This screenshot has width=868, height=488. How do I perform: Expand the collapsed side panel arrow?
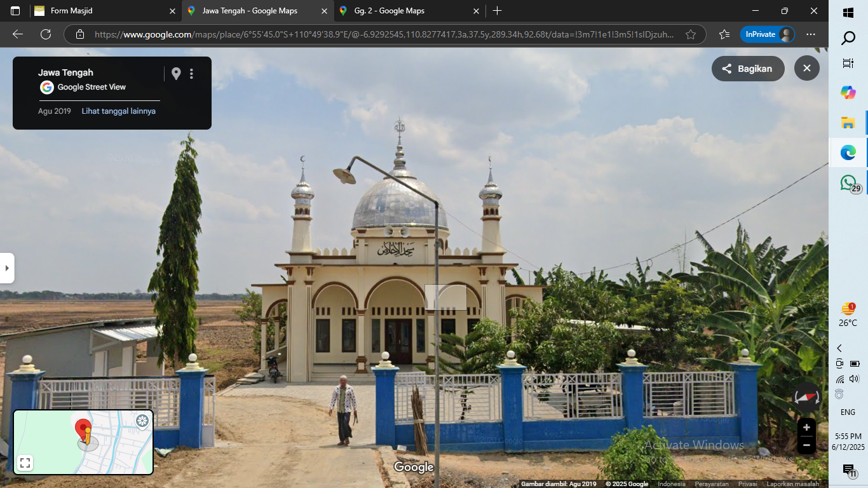coord(7,268)
